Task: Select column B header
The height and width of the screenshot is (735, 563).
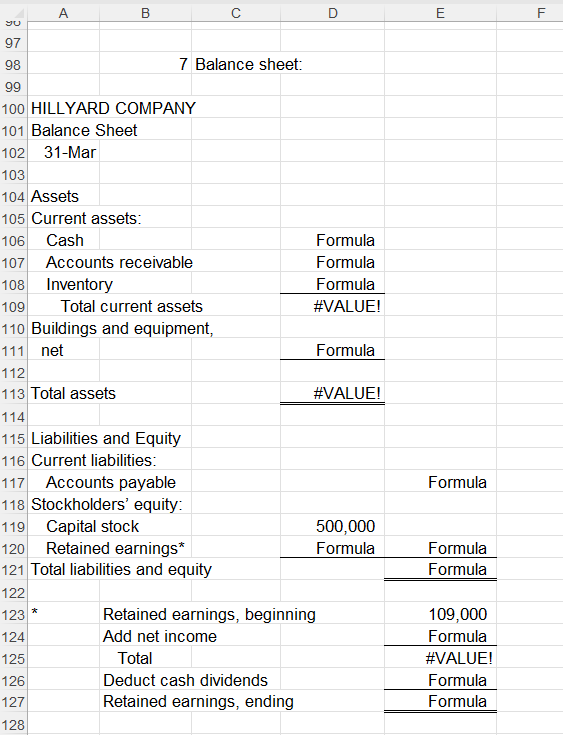Action: [145, 13]
